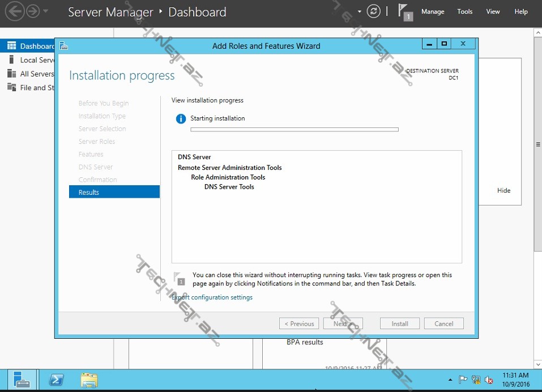Show hidden tray icons arrow

(x=450, y=380)
